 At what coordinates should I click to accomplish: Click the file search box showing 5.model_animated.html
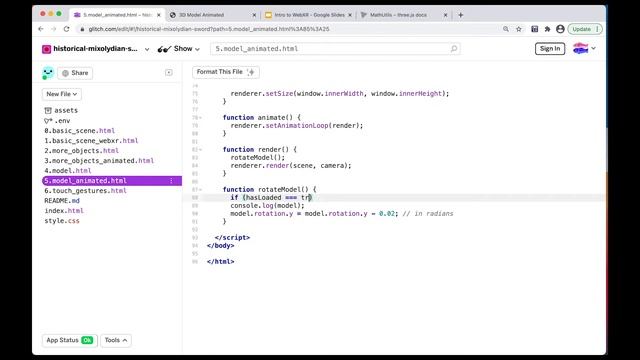click(335, 49)
